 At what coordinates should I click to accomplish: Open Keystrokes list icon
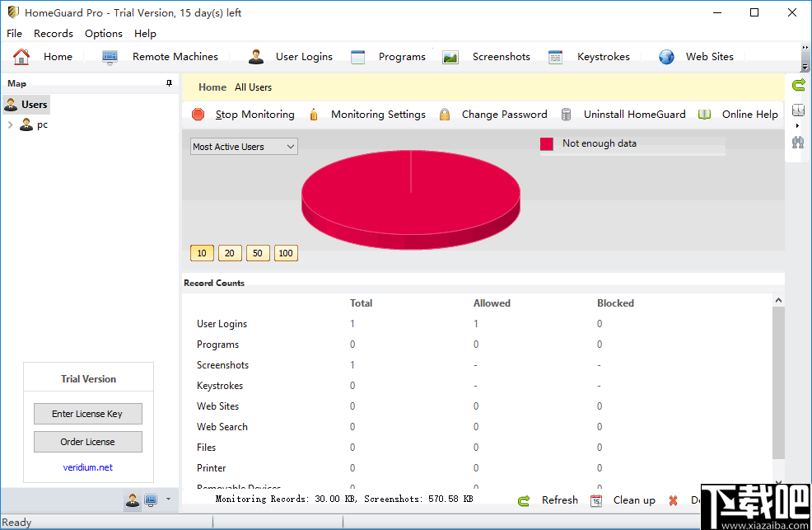click(x=555, y=57)
